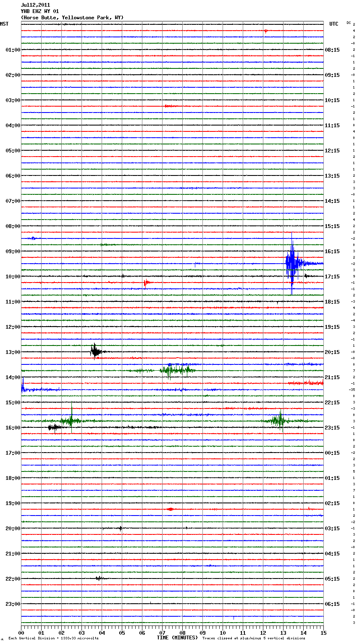Click the '21:15' UTC time label
This screenshot has height=644, width=357.
click(x=332, y=377)
